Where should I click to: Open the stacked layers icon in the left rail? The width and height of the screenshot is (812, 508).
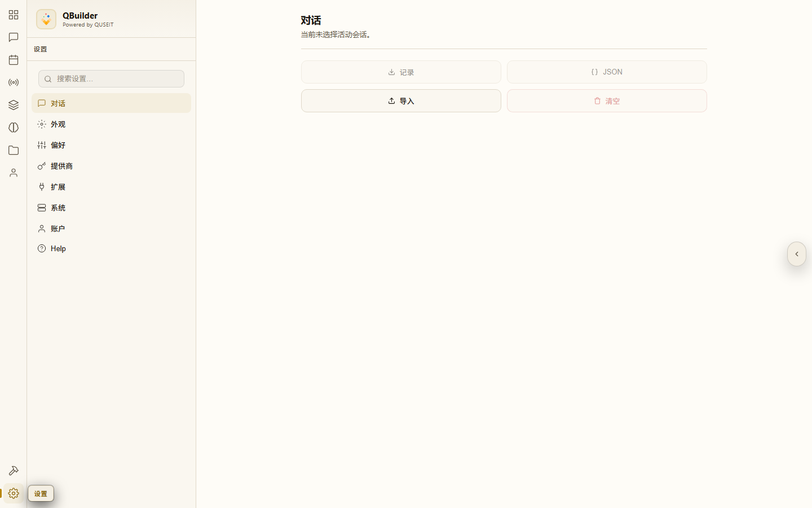pyautogui.click(x=14, y=105)
